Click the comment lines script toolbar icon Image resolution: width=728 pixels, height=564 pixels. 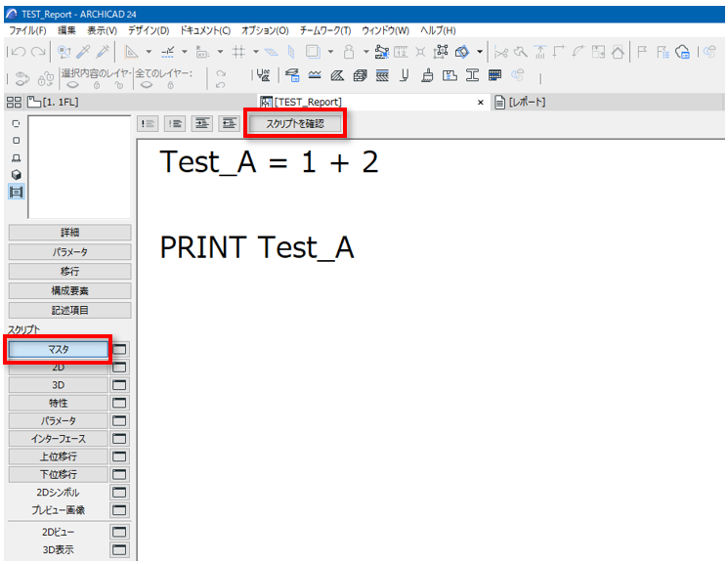(149, 123)
